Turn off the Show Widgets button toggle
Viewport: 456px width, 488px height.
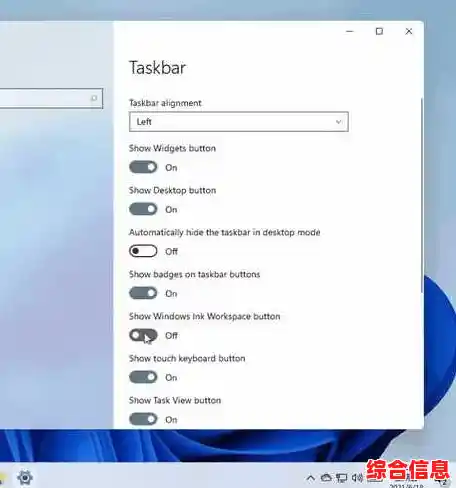(x=143, y=167)
